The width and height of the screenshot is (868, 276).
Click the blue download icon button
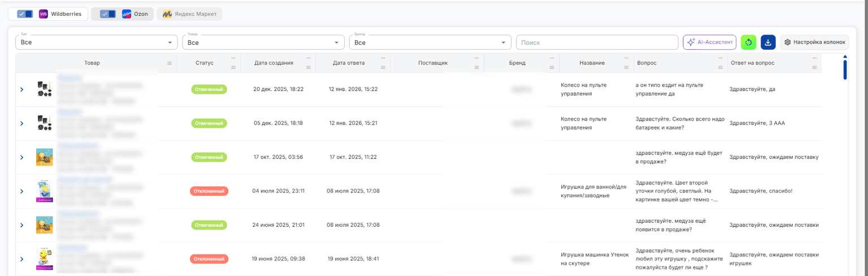point(768,42)
